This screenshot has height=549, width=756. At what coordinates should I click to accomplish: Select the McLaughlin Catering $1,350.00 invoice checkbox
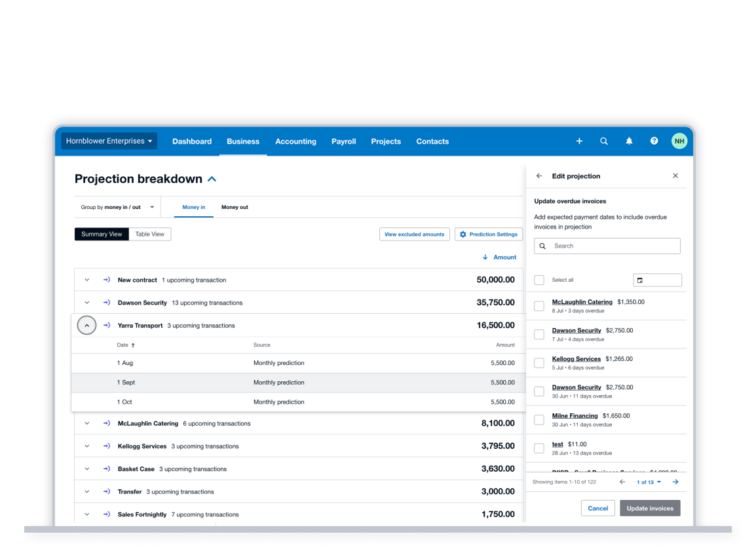539,305
